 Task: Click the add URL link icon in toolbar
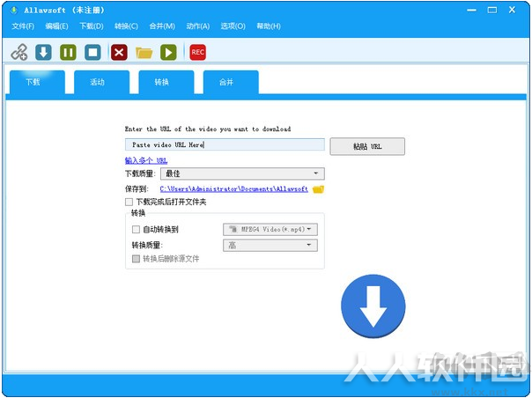coord(19,52)
